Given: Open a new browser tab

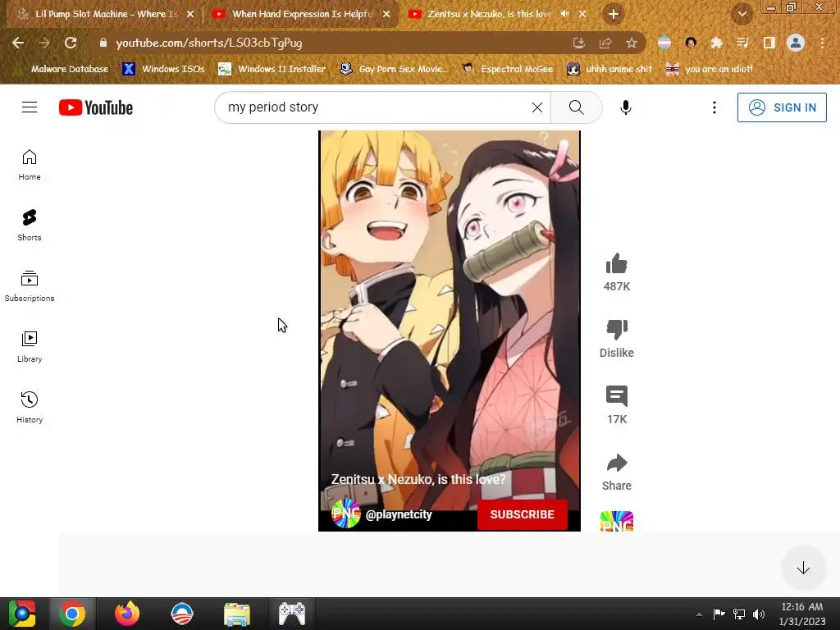Looking at the screenshot, I should pos(614,15).
